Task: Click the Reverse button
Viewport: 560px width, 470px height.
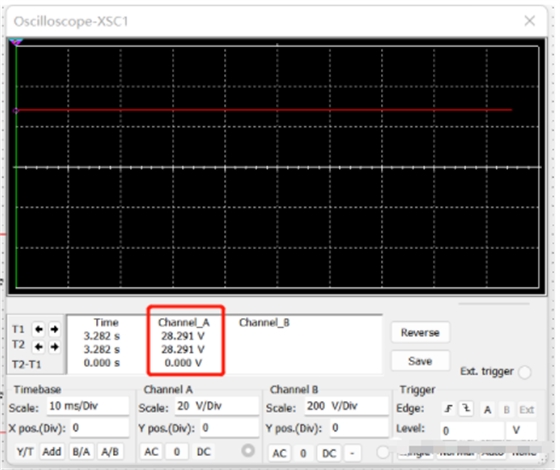Action: pos(420,332)
